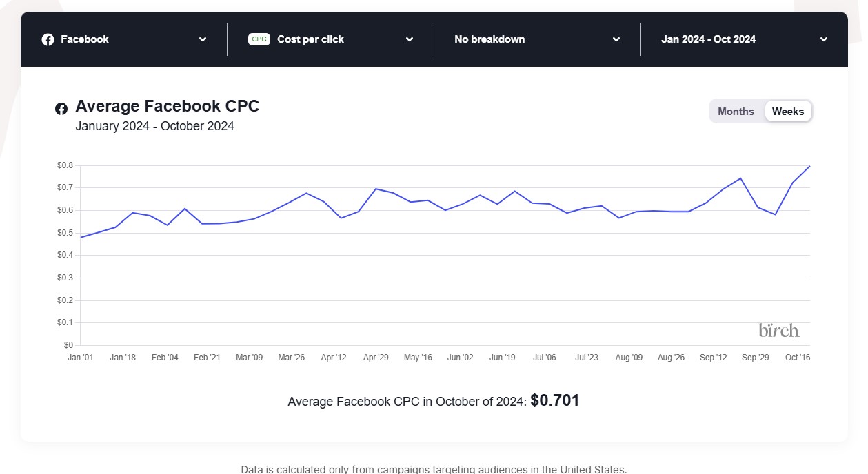Click the first data point at the line's start
Viewport: 868px width, 474px height.
[81, 238]
